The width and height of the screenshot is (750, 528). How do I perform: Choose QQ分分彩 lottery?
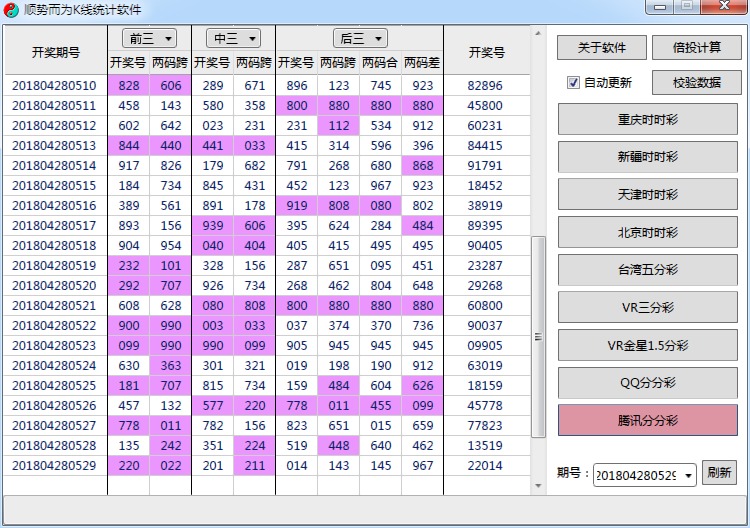(647, 383)
